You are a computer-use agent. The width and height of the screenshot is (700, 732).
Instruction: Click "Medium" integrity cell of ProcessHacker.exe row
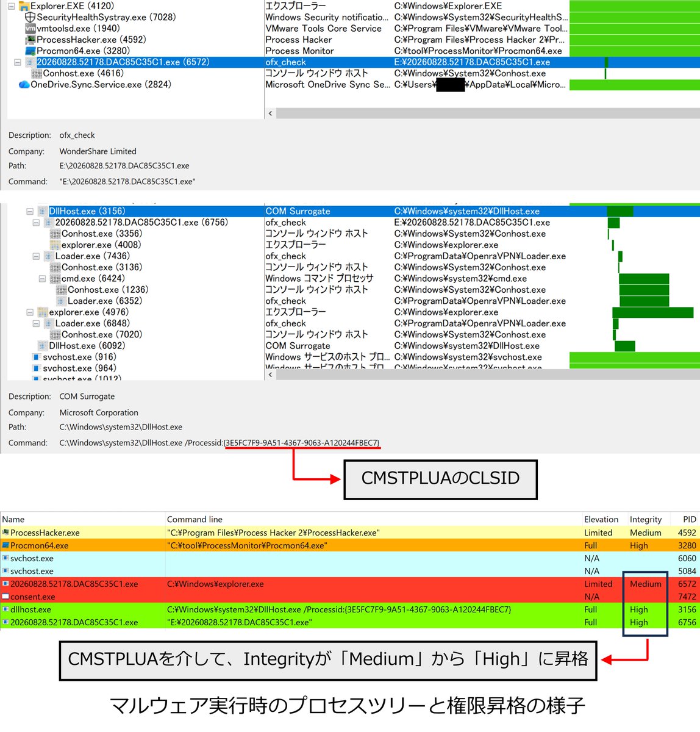coord(645,533)
